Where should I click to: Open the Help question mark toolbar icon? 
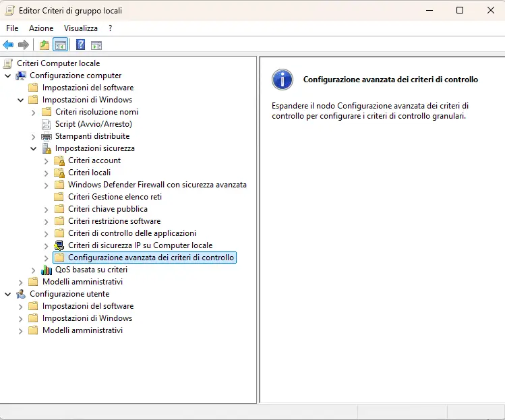point(80,44)
